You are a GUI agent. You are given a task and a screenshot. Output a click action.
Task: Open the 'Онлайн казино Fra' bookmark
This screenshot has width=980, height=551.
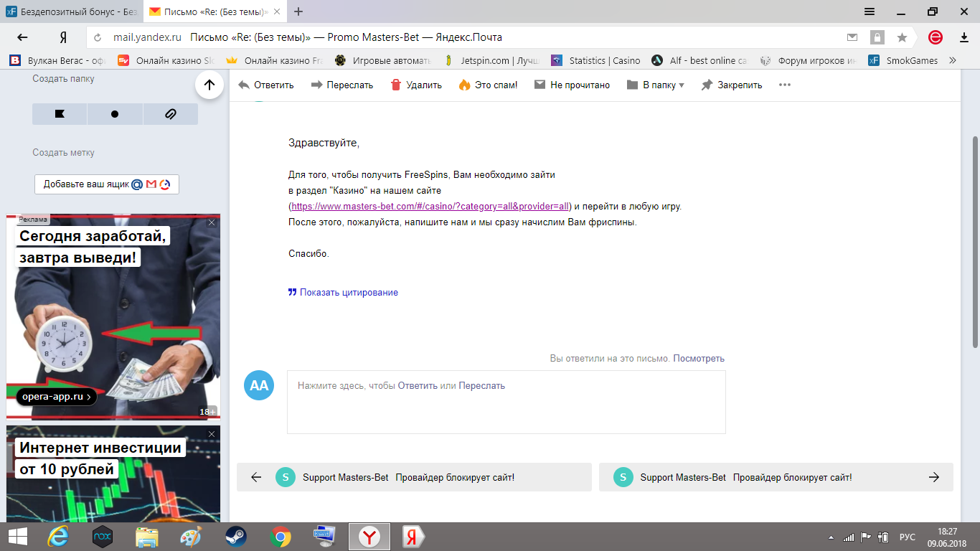(x=275, y=60)
